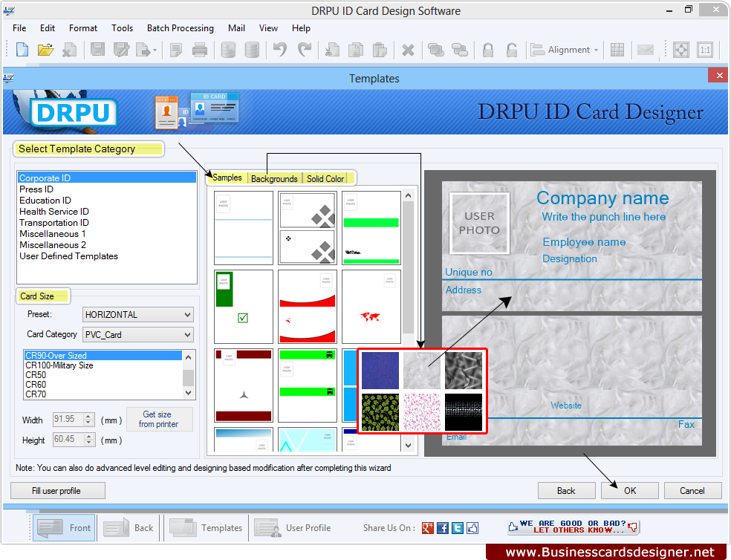Click the Cancel button
This screenshot has width=731, height=560.
click(x=693, y=490)
